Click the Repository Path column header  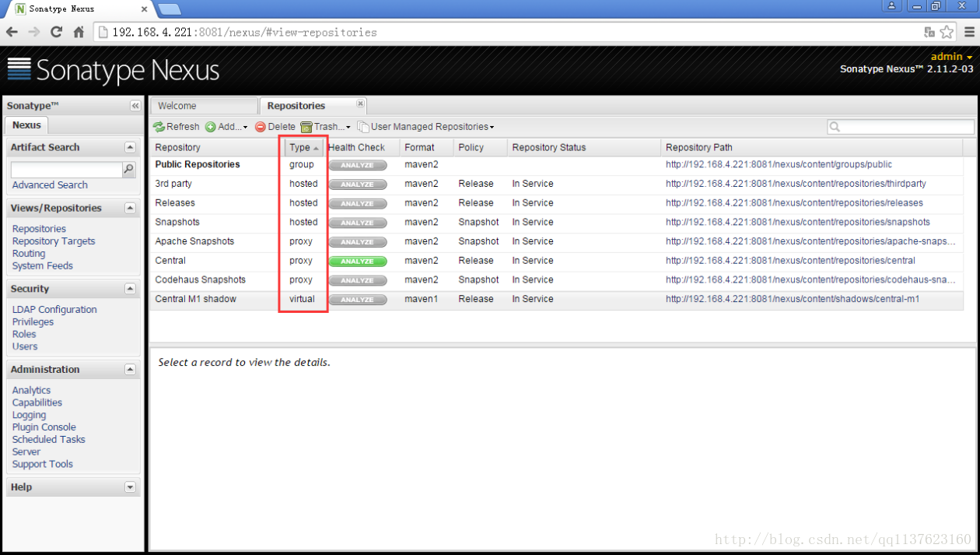pyautogui.click(x=812, y=147)
